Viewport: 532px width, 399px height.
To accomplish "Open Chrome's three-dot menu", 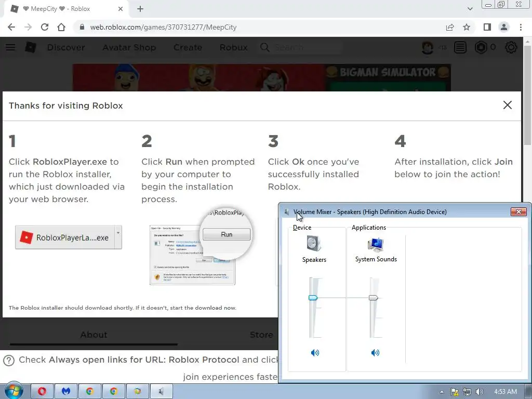I will coord(521,27).
